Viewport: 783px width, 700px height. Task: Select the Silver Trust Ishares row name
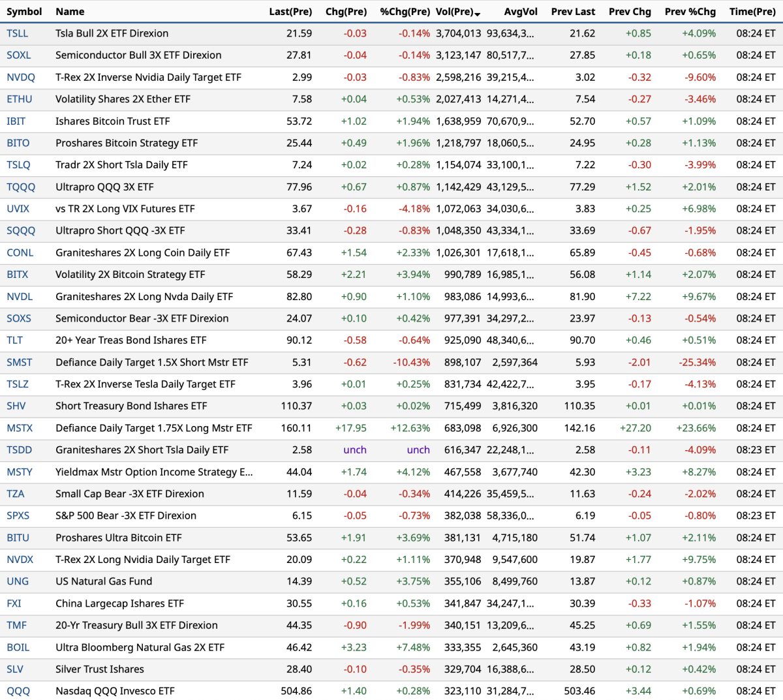pos(100,669)
